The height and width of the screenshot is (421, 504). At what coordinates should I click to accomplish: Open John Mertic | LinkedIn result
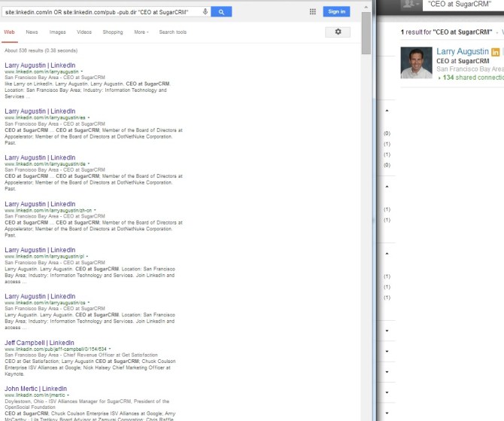click(35, 389)
